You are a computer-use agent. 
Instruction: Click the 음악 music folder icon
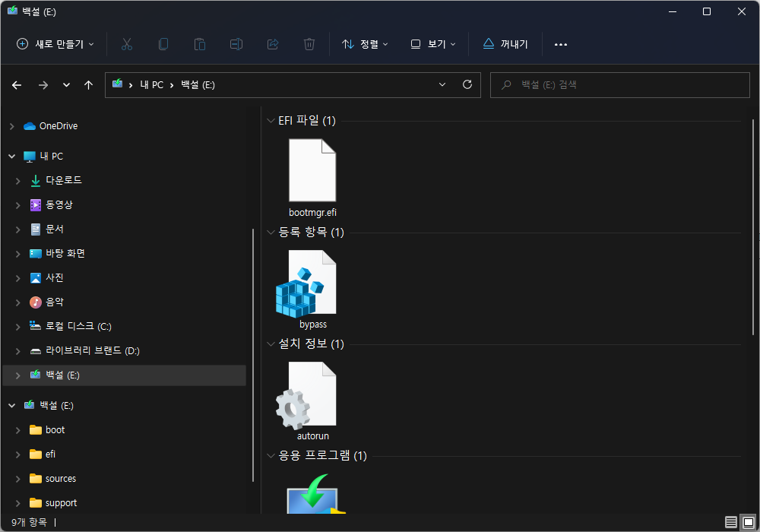[x=36, y=302]
